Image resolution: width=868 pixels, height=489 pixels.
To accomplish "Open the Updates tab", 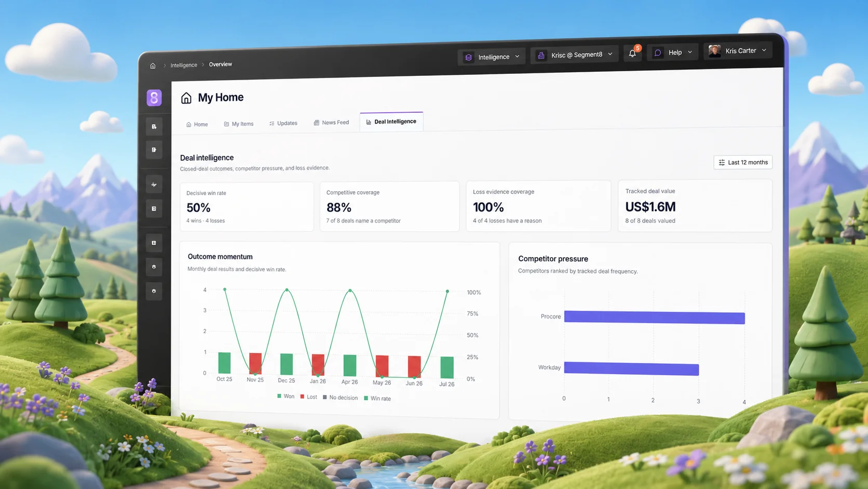I will (283, 123).
